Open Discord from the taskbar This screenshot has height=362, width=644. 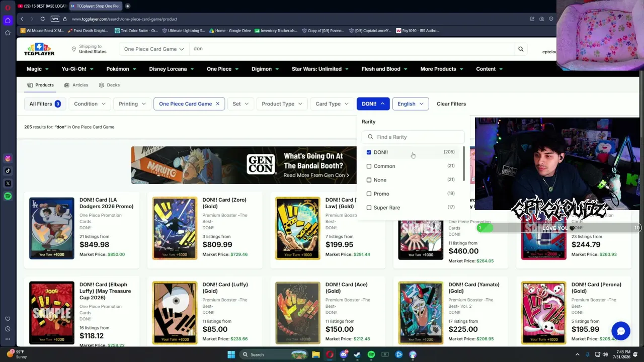click(x=344, y=354)
